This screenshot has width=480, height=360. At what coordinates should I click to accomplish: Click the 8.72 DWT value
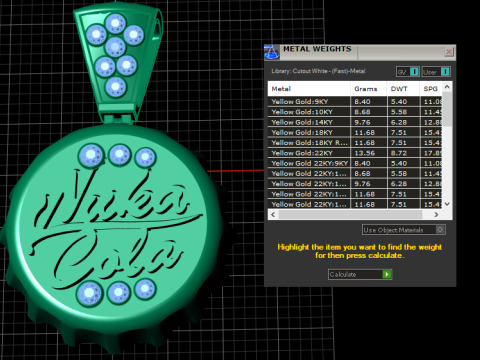tap(399, 153)
